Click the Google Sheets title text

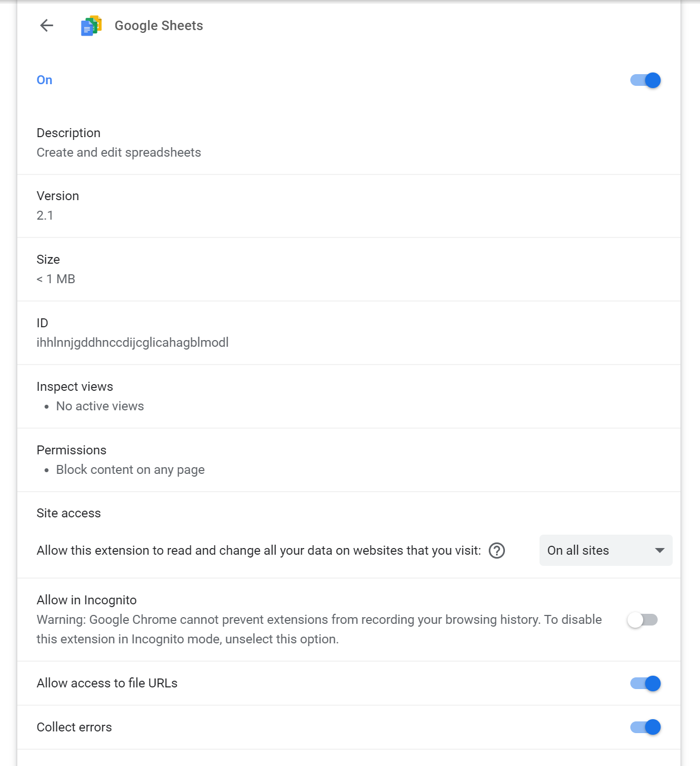(159, 26)
